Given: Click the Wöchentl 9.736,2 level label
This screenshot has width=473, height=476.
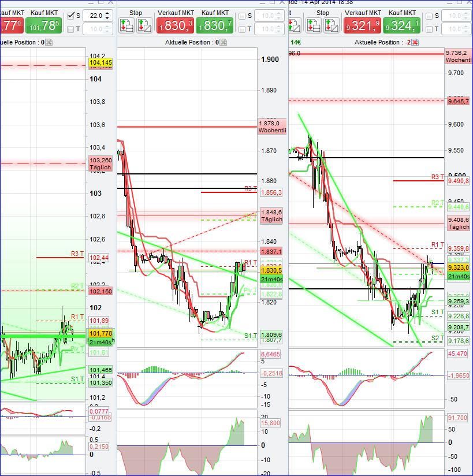Looking at the screenshot, I should 459,56.
